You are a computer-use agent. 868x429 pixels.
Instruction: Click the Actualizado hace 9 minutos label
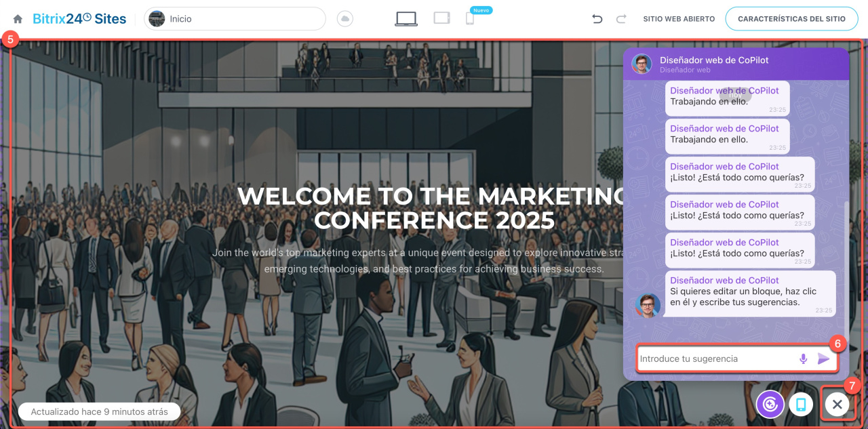point(99,411)
